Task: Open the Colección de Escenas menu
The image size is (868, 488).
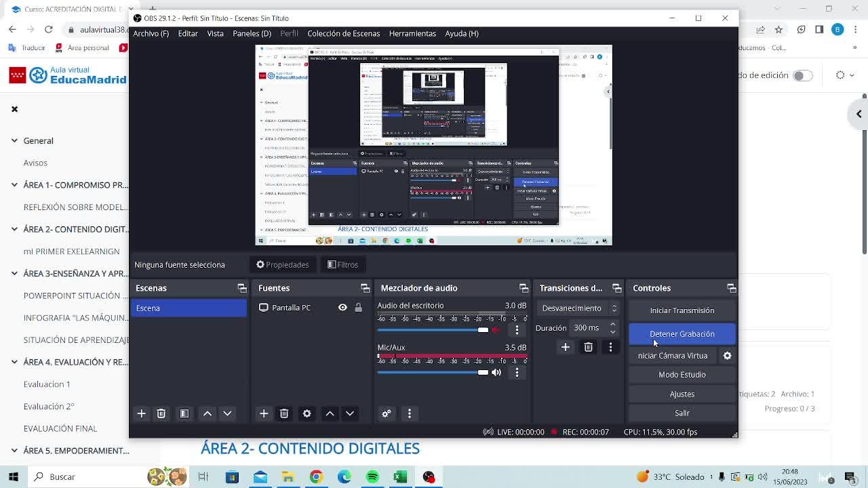Action: tap(343, 33)
